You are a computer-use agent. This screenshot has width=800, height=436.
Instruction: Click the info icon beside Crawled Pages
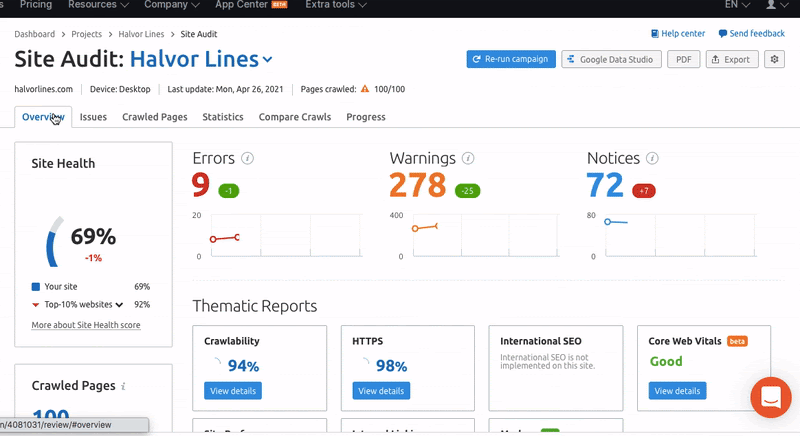coord(124,386)
